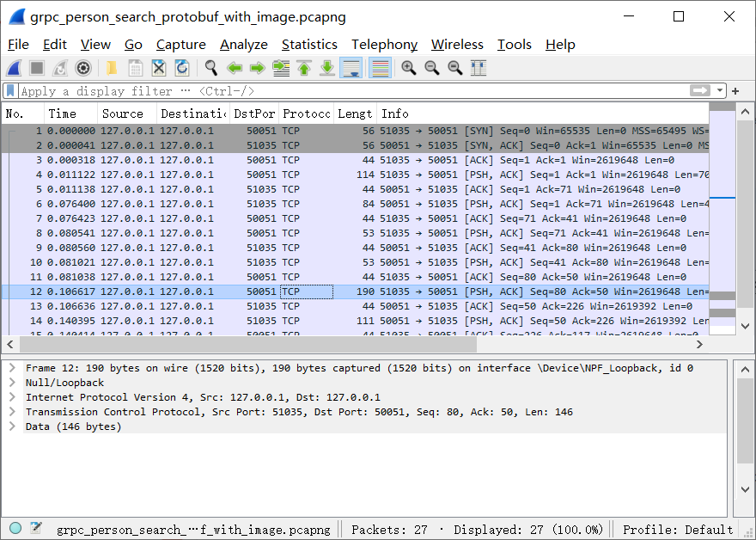This screenshot has height=540, width=756.
Task: Zoom in on the packet list text
Action: point(407,68)
